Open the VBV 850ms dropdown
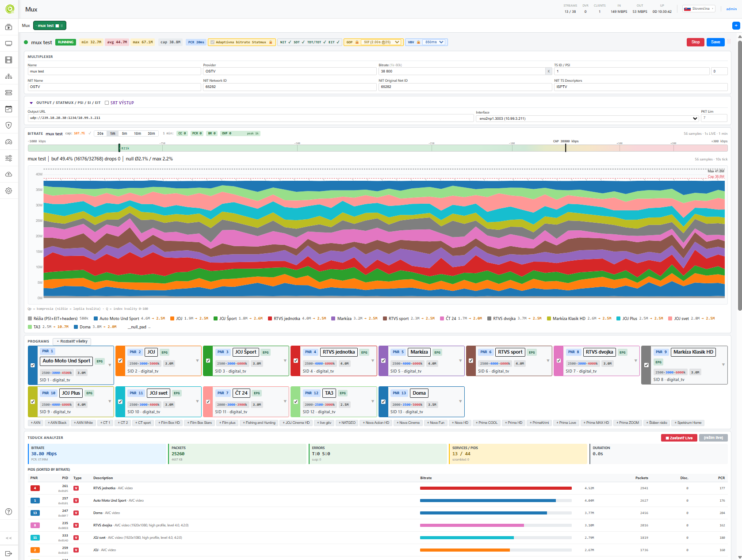This screenshot has height=560, width=742. (x=434, y=42)
